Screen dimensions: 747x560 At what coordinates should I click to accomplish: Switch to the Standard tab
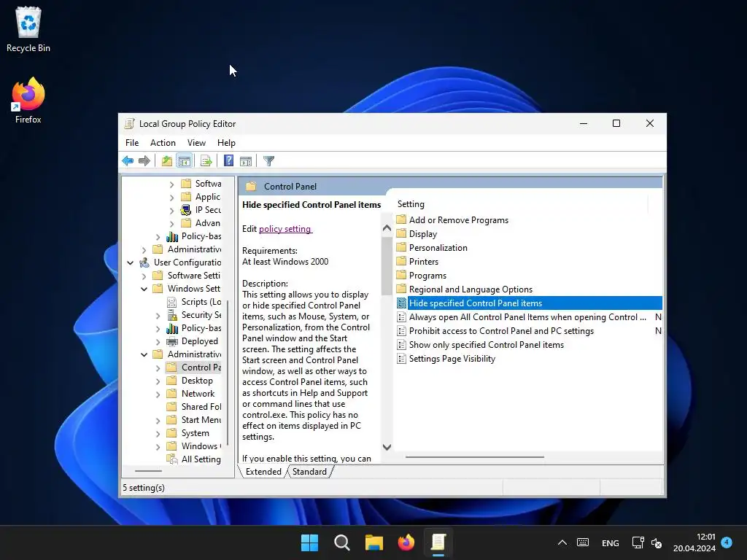tap(309, 472)
